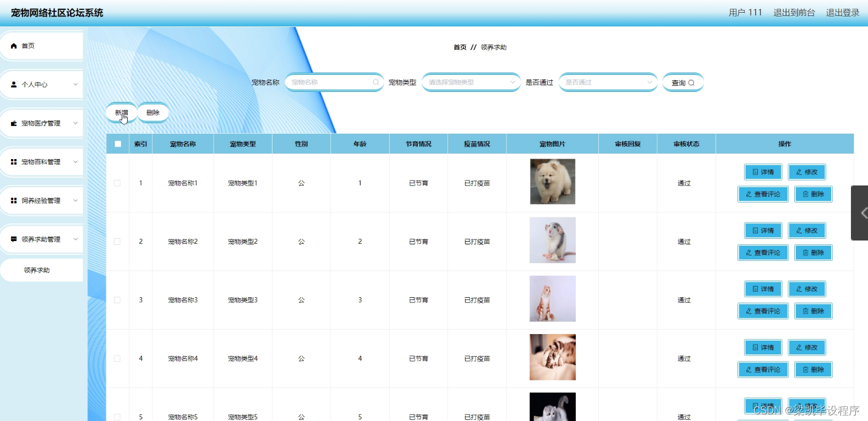The image size is (868, 421).
Task: Open 详情 for 宠物名称1 row
Action: coord(763,172)
